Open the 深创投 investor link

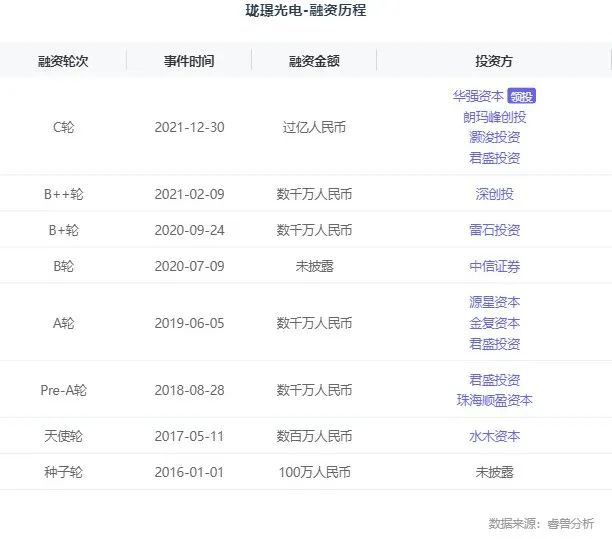tap(494, 194)
